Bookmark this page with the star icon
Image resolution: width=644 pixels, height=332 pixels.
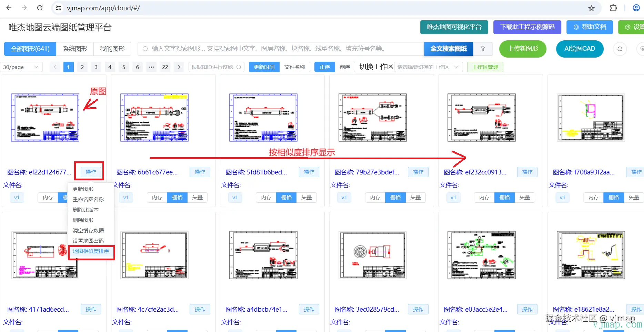click(x=592, y=8)
